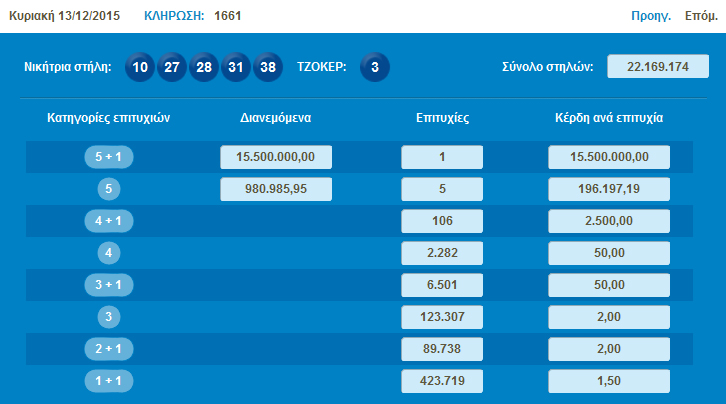726x404 pixels.
Task: Select the 2 + 1 category badge
Action: (109, 349)
